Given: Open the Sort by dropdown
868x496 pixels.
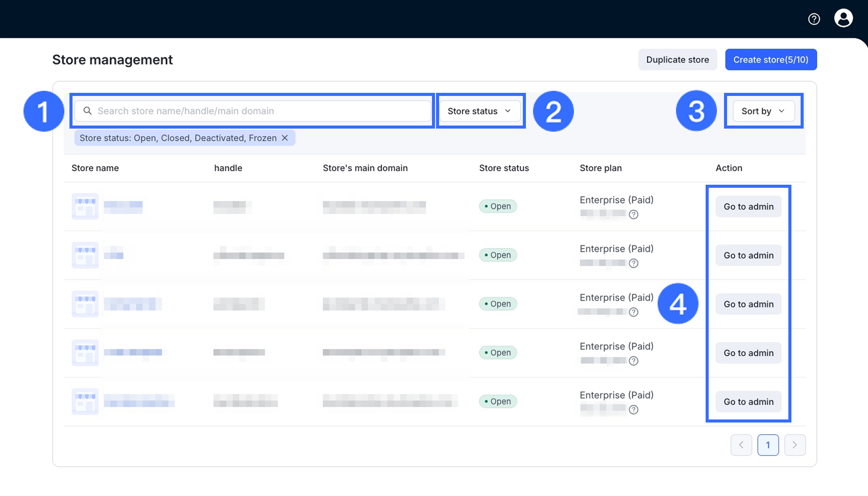Looking at the screenshot, I should 763,111.
